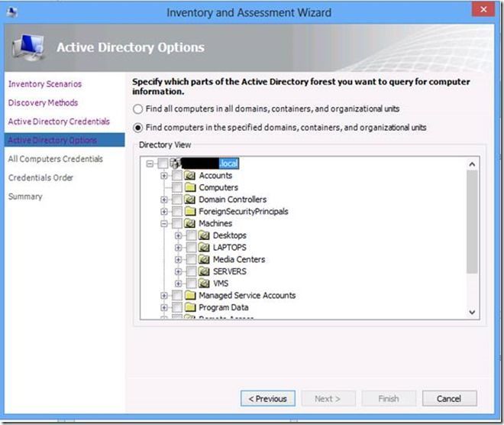Expand the SERVERS node

(x=178, y=271)
